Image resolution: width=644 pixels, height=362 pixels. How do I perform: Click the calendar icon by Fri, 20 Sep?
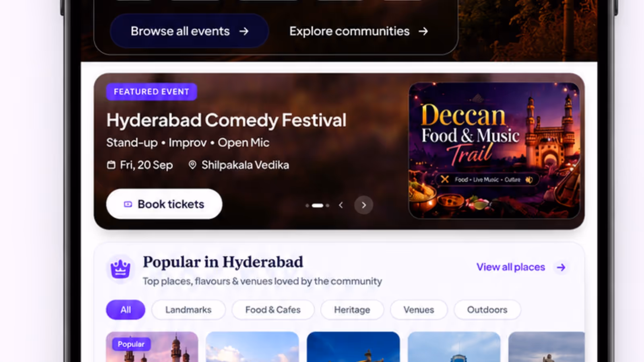(x=111, y=165)
